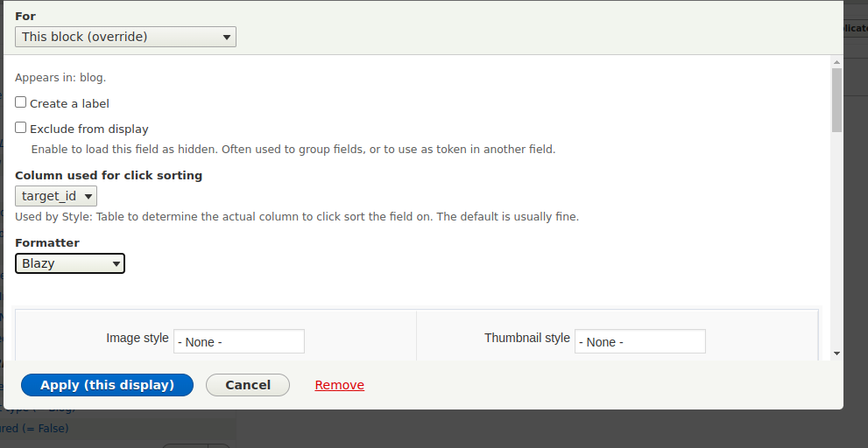Screen dimensions: 868x448
Task: Tick the Exclude from display checkbox
Action: click(20, 128)
